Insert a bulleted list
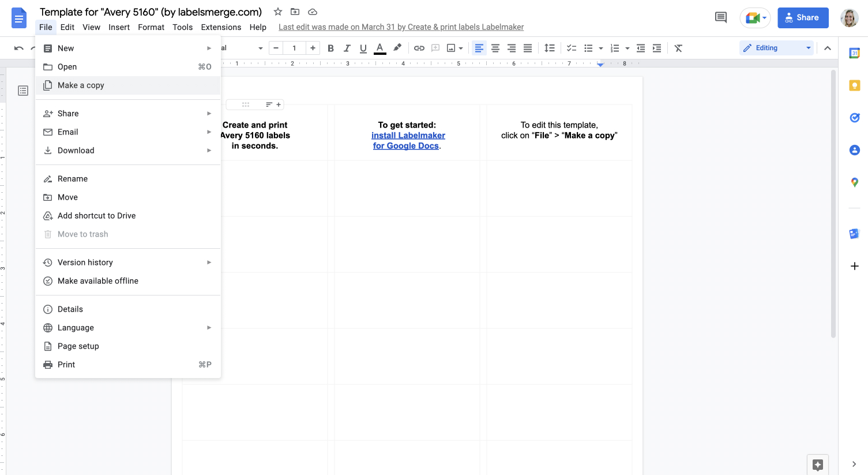The width and height of the screenshot is (868, 475). 588,48
